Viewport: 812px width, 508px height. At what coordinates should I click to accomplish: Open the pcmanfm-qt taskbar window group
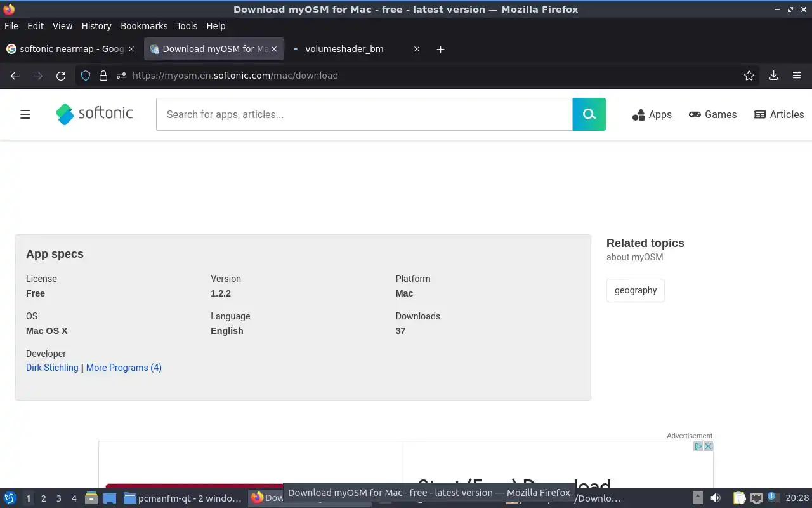pyautogui.click(x=183, y=498)
